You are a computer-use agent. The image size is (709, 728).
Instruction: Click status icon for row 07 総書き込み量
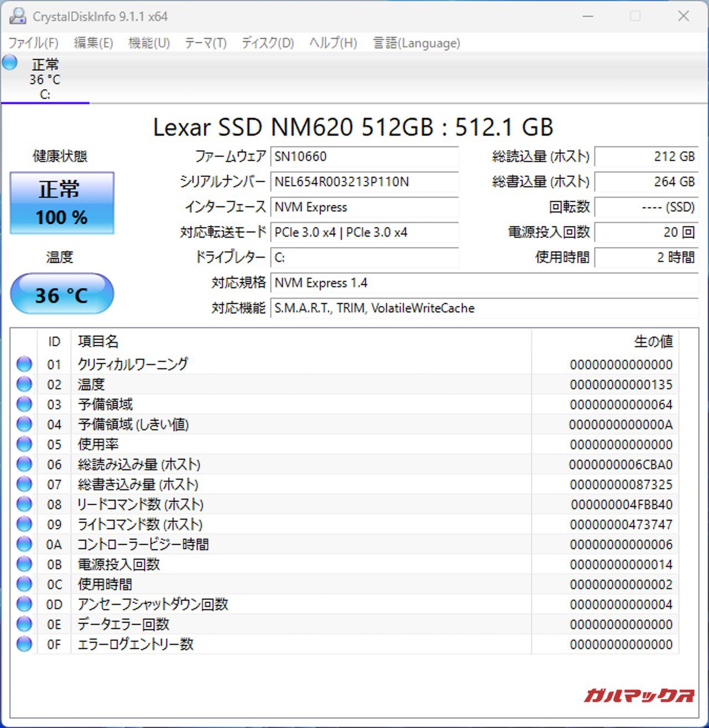[24, 484]
